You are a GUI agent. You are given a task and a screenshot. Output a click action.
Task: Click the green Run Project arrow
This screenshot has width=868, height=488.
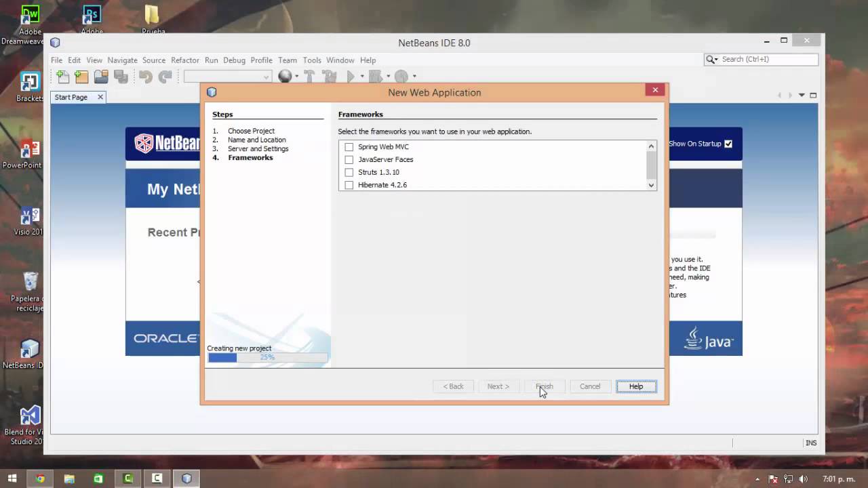[351, 77]
